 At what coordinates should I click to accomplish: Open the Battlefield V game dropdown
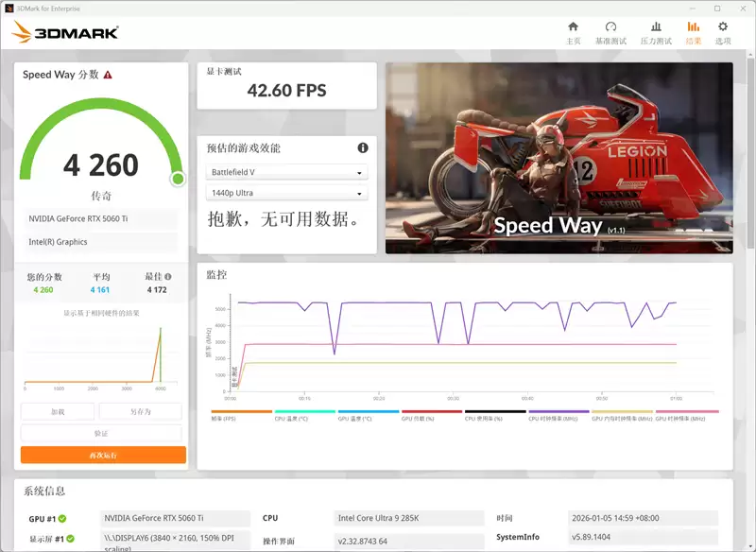286,172
